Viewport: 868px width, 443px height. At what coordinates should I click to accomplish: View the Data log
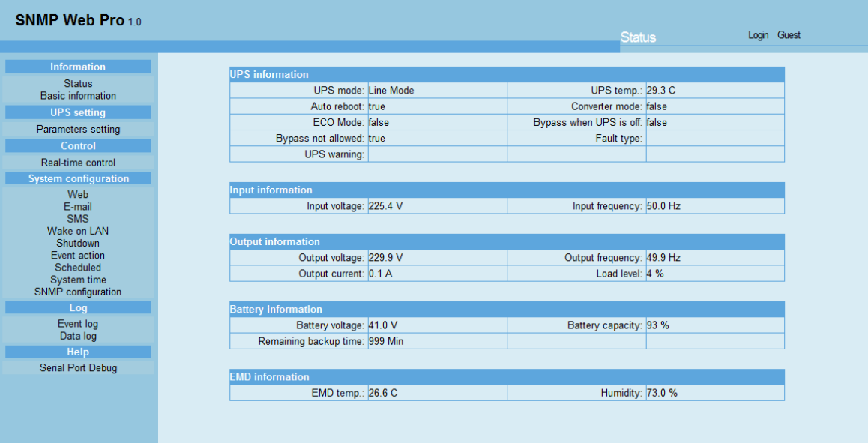78,336
